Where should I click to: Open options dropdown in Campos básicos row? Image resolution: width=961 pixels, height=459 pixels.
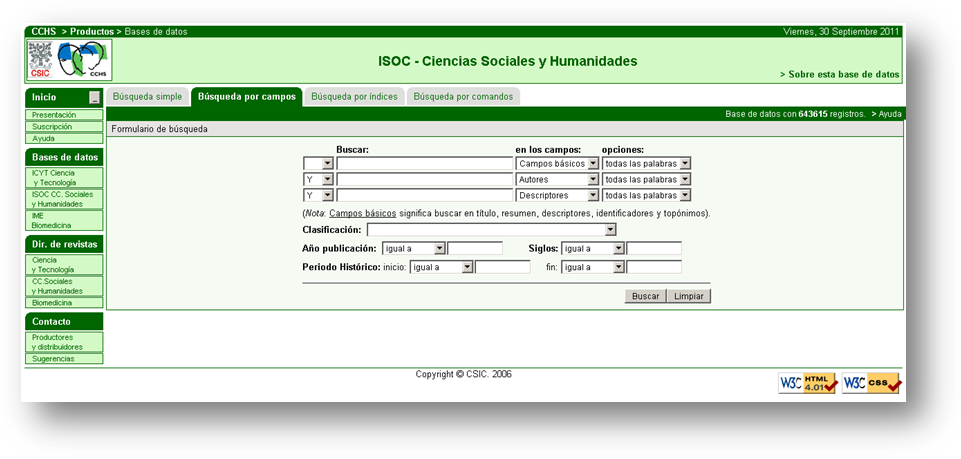pyautogui.click(x=647, y=164)
